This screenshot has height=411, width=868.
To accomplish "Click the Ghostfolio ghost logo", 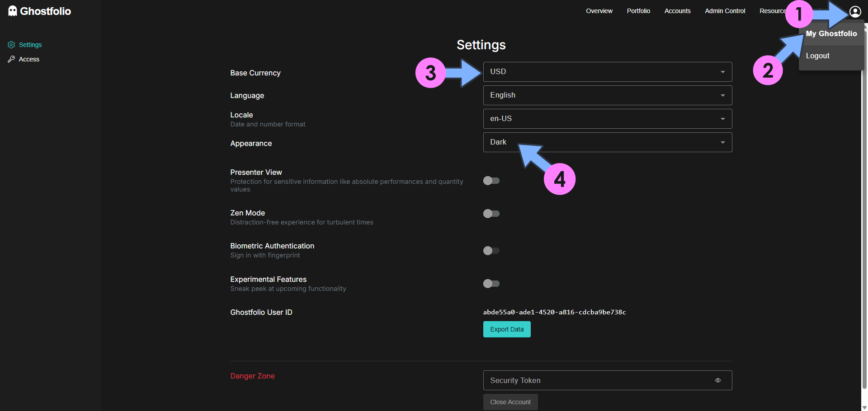I will coord(13,11).
